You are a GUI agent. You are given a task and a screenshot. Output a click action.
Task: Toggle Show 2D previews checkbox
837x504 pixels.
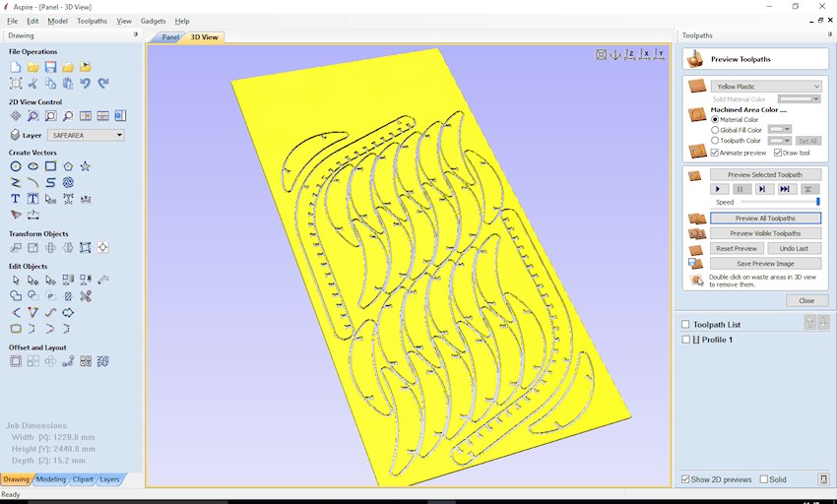click(x=685, y=479)
